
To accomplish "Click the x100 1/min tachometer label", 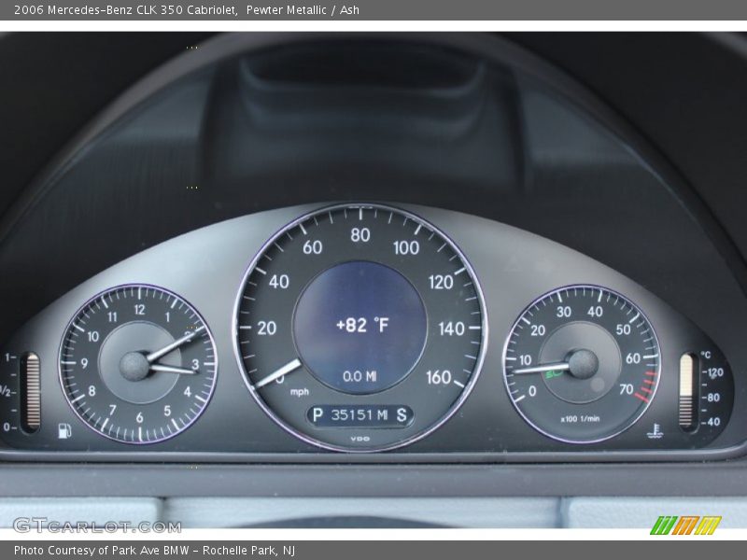I will (x=580, y=419).
